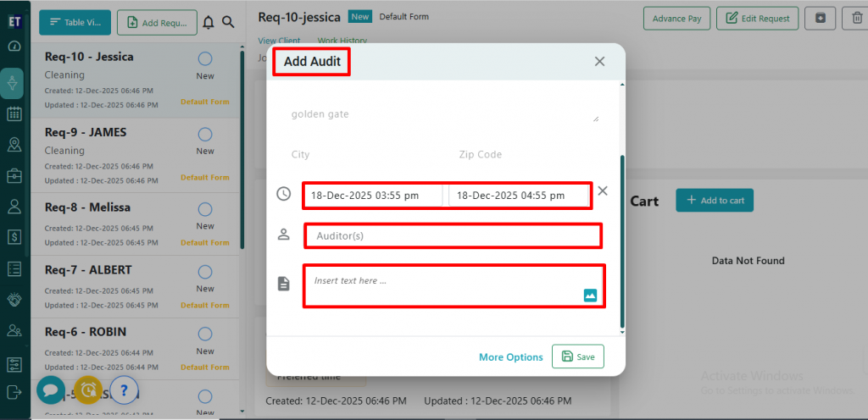Click the dollar sign icon in sidebar
Viewport: 868px width, 420px height.
point(14,237)
